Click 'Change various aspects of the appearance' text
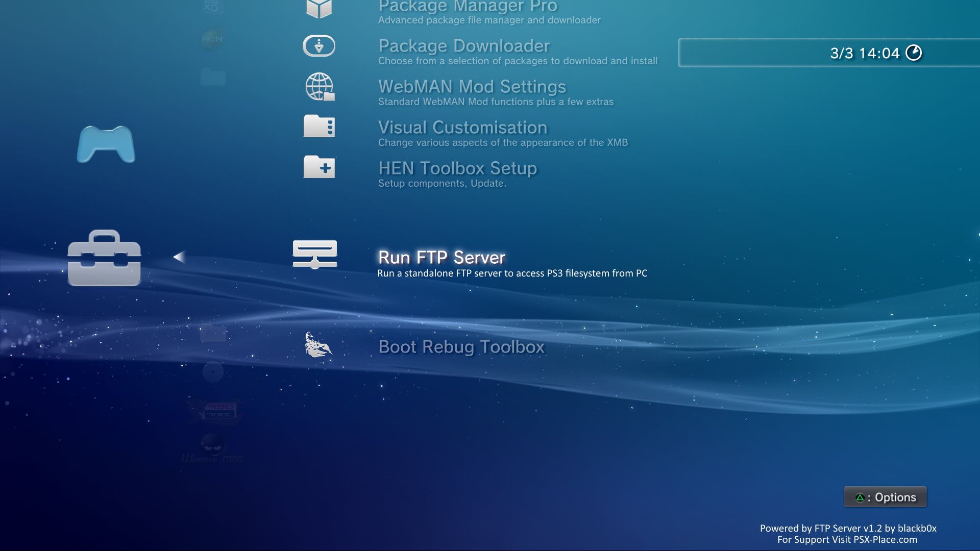Viewport: 980px width, 551px height. (x=503, y=142)
